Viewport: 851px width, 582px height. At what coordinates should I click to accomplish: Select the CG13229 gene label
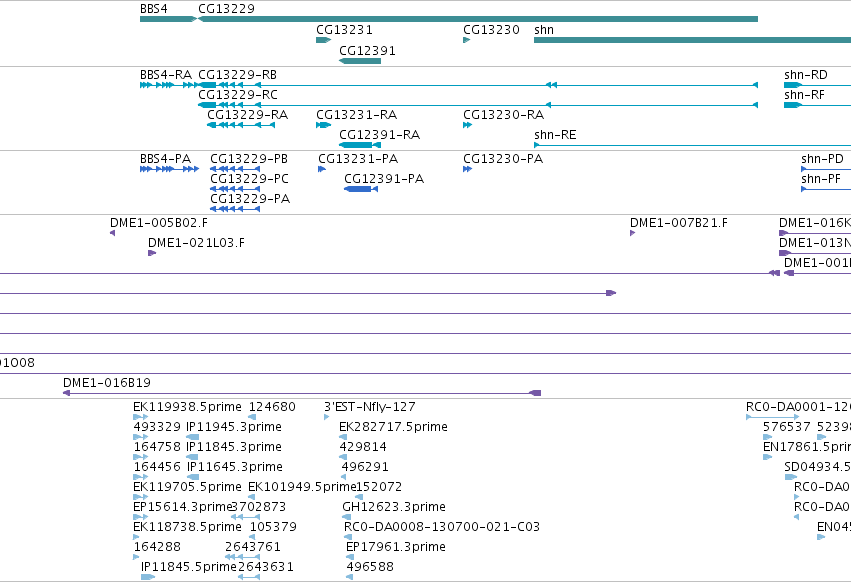point(226,9)
